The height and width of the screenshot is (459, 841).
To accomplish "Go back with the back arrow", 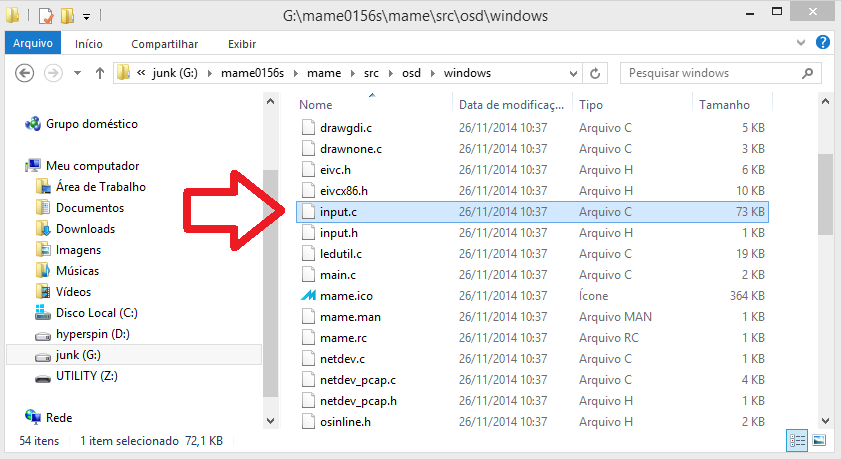I will click(x=24, y=73).
